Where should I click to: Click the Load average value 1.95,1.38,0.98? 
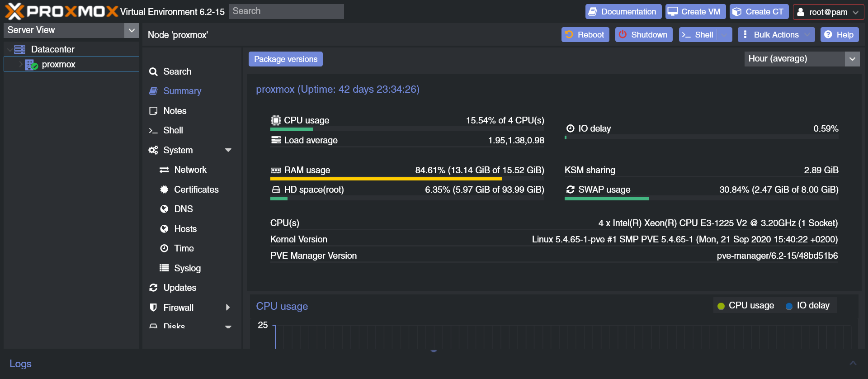[516, 140]
